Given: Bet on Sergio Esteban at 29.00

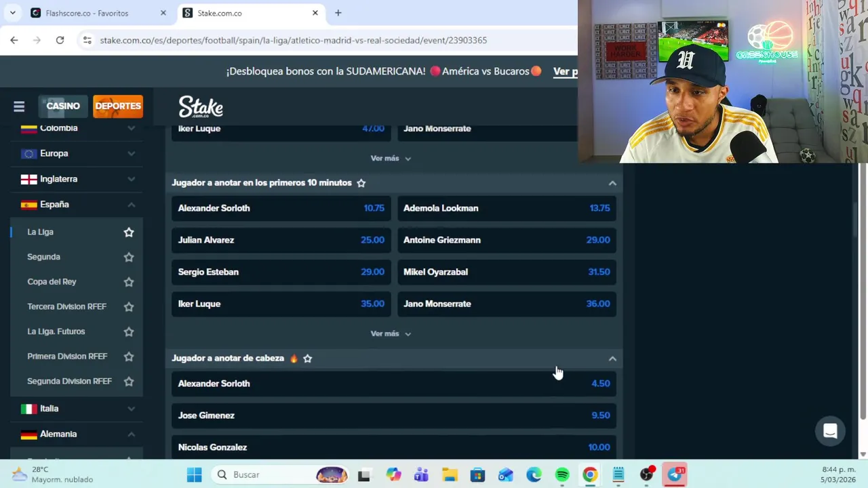Looking at the screenshot, I should (281, 272).
